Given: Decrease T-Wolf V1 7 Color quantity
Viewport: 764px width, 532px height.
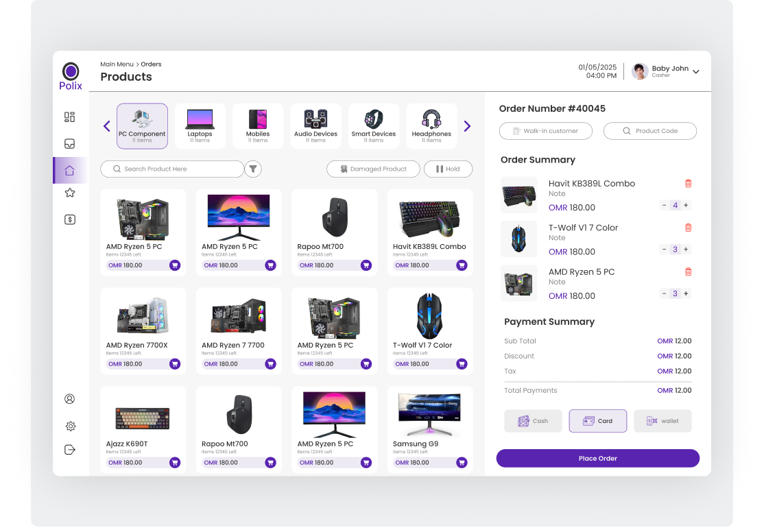Looking at the screenshot, I should [664, 250].
